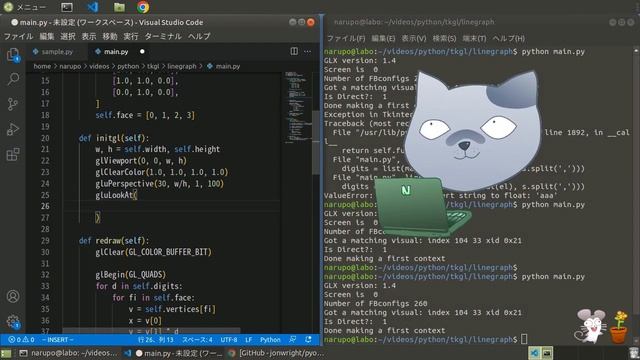The image size is (640, 360).
Task: Change line ending via LF status item
Action: tap(249, 340)
